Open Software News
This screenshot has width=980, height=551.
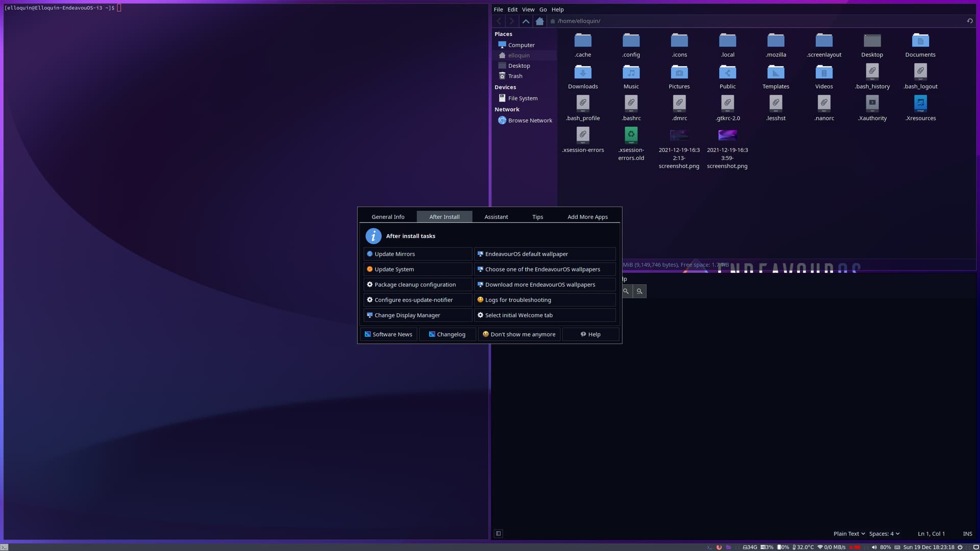tap(388, 334)
